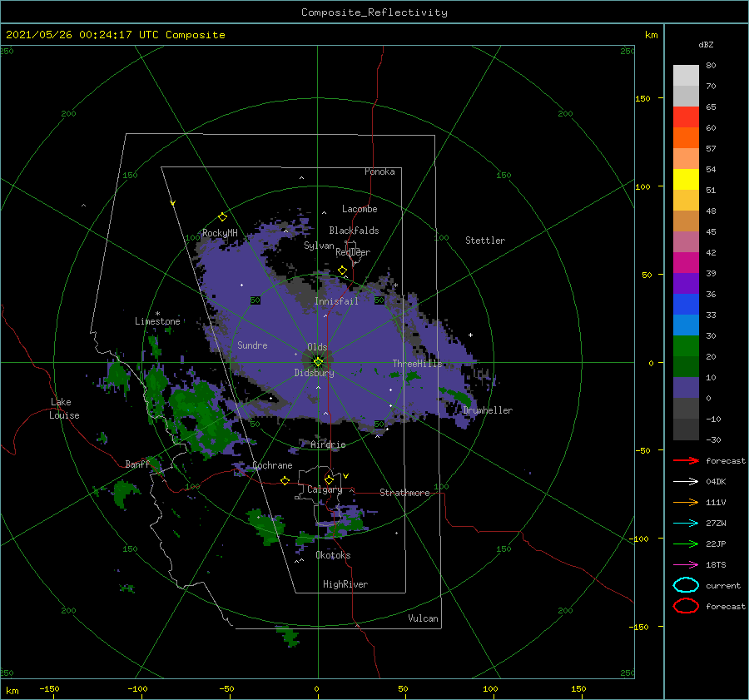Viewport: 749px width, 700px height.
Task: Click the Composite_Reflectivity title
Action: pyautogui.click(x=374, y=12)
